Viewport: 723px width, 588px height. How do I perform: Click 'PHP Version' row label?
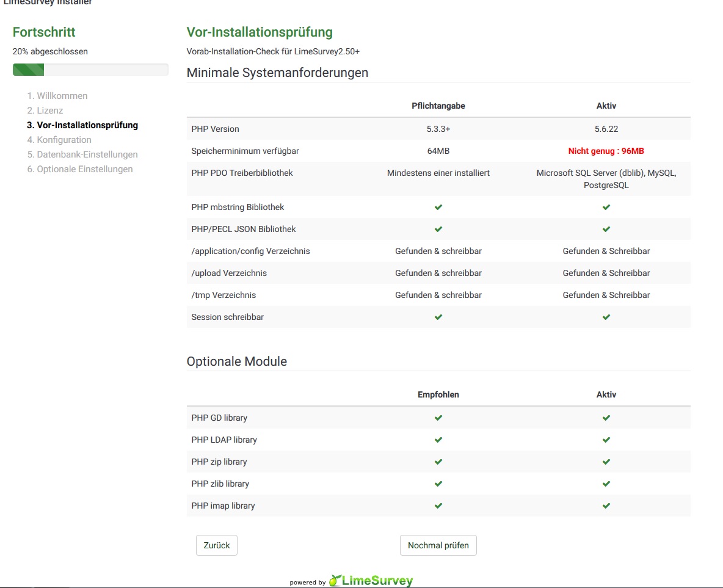tap(216, 129)
